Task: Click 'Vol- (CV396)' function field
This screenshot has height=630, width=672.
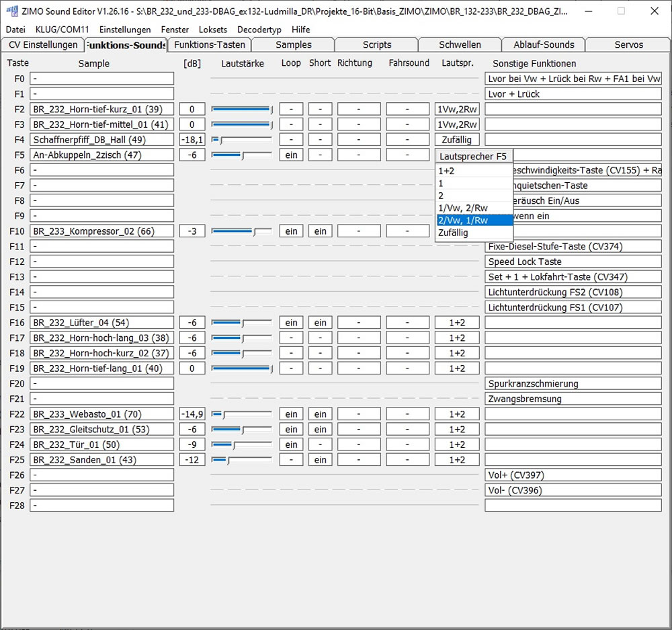Action: (x=573, y=490)
